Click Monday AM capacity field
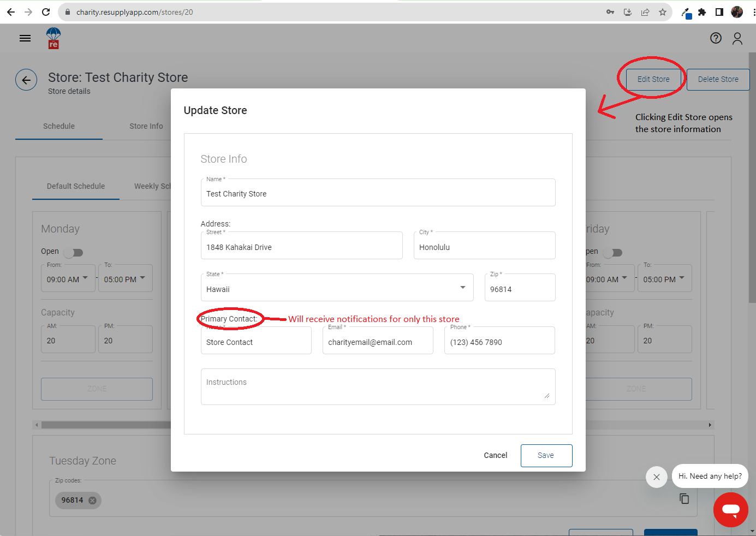756x536 pixels. (68, 340)
